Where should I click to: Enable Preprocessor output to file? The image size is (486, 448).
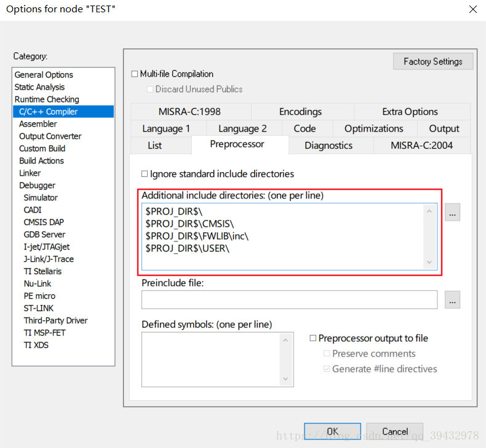[x=313, y=338]
